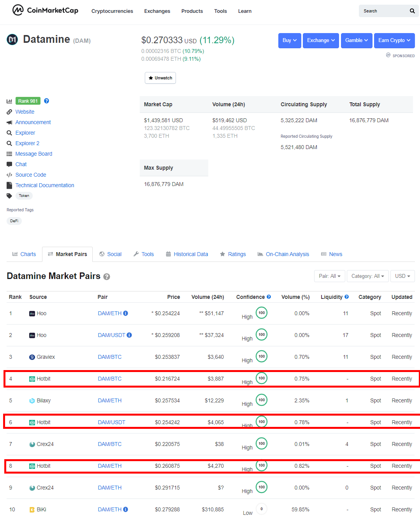This screenshot has width=420, height=516.
Task: Open the USD currency dropdown
Action: 402,276
